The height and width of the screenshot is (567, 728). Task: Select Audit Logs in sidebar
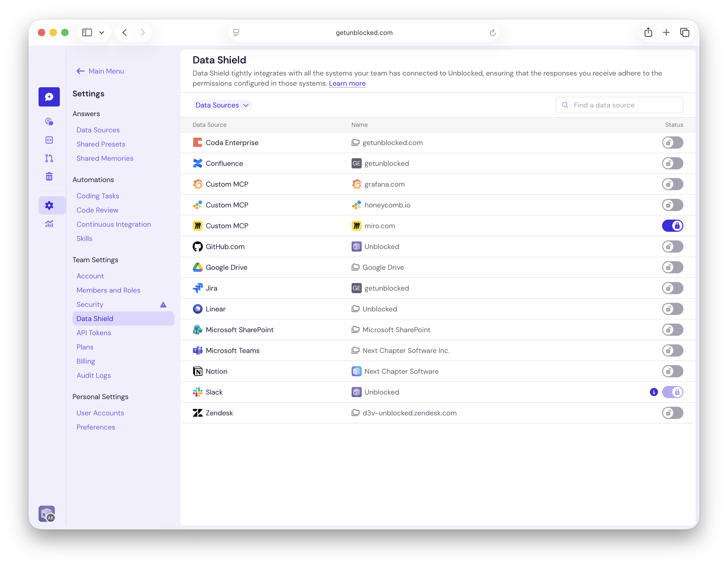(93, 376)
